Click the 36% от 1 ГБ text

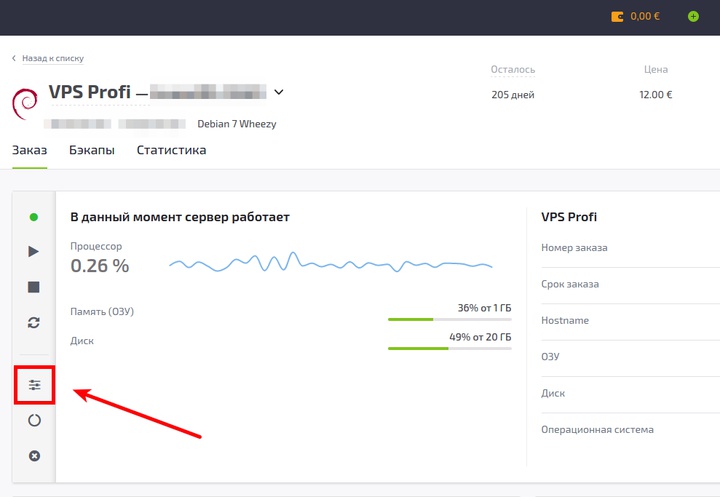point(484,308)
